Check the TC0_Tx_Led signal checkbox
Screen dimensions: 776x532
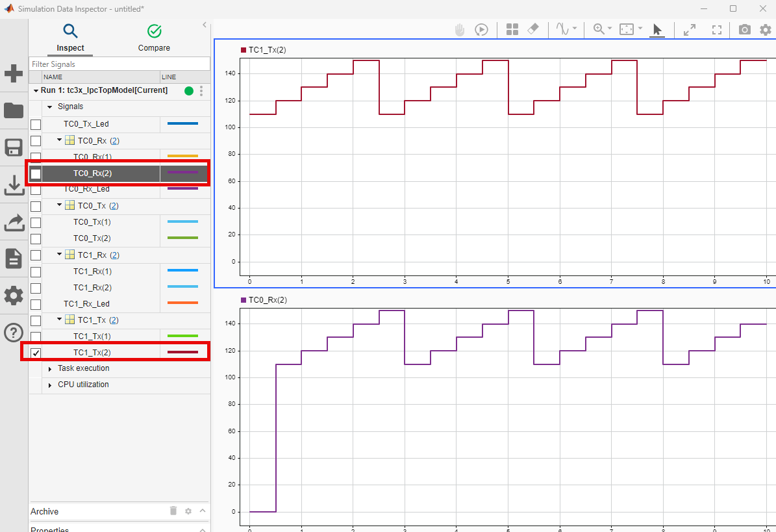pyautogui.click(x=36, y=124)
